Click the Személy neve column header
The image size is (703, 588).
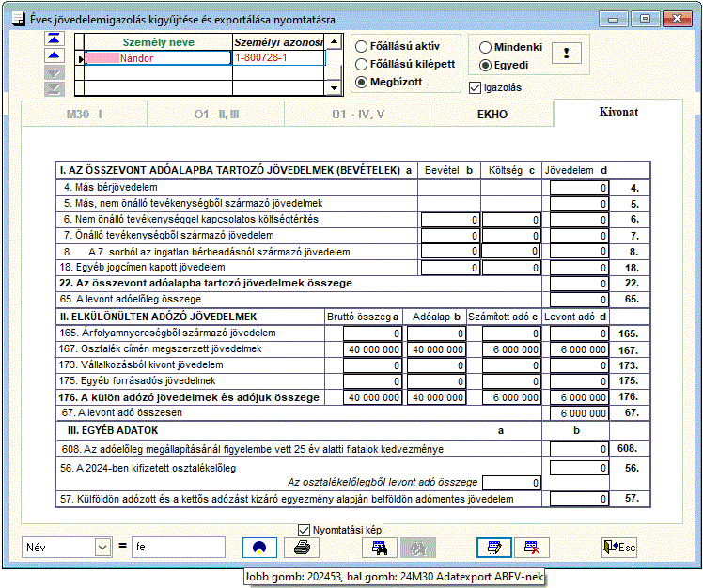pos(158,42)
